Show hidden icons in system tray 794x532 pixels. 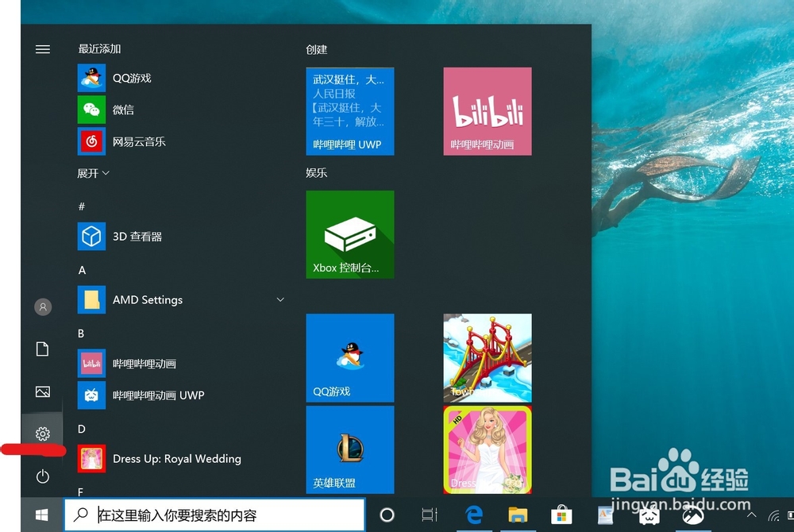pos(751,515)
